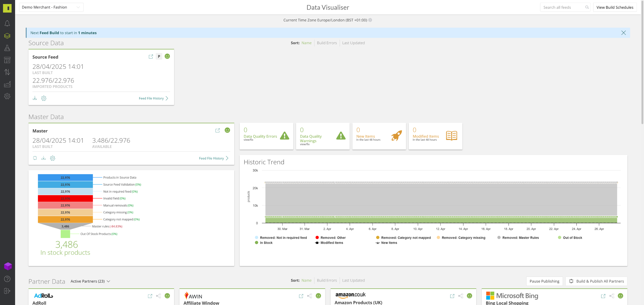
Task: Click share icon on Affiliate Window card
Action: tap(309, 296)
